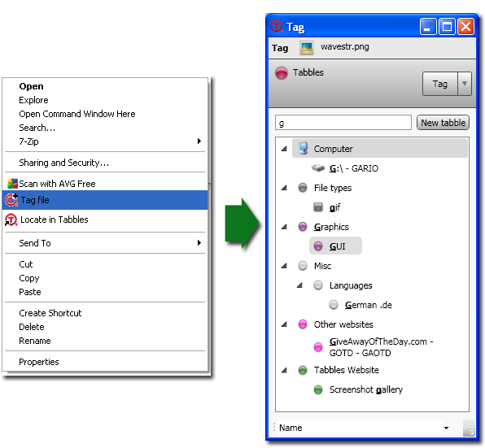Click the G:\ drive icon
Viewport: 485px width, 448px height.
318,168
